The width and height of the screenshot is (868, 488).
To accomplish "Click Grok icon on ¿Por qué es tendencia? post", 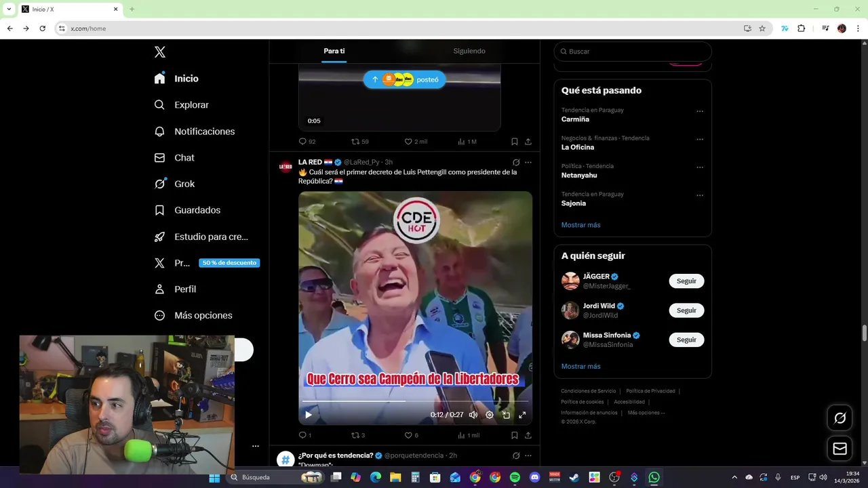I will (516, 455).
